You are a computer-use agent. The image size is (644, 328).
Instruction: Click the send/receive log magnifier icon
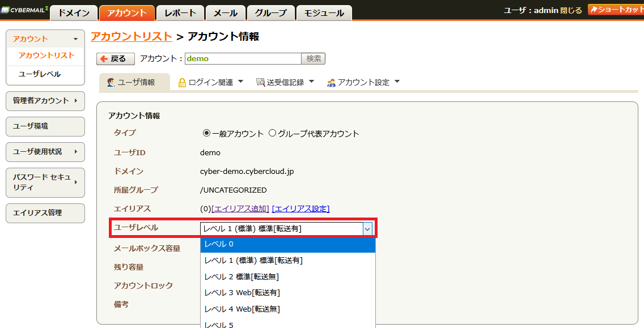pos(260,82)
